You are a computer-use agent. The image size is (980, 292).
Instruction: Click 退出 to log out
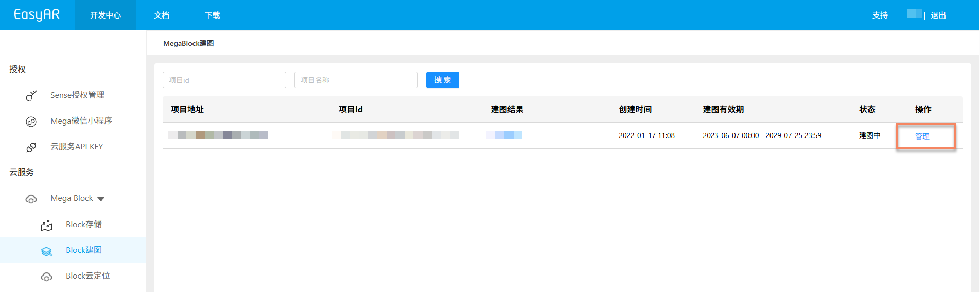pos(938,15)
